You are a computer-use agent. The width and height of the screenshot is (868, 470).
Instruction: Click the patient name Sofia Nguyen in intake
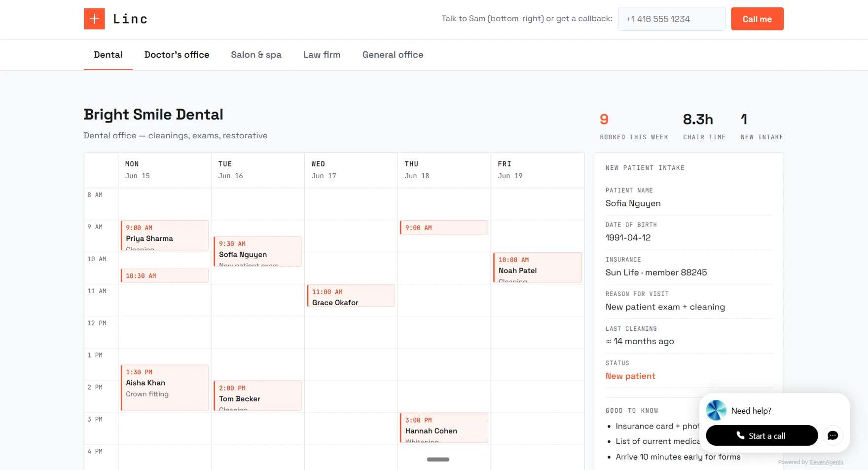[633, 203]
